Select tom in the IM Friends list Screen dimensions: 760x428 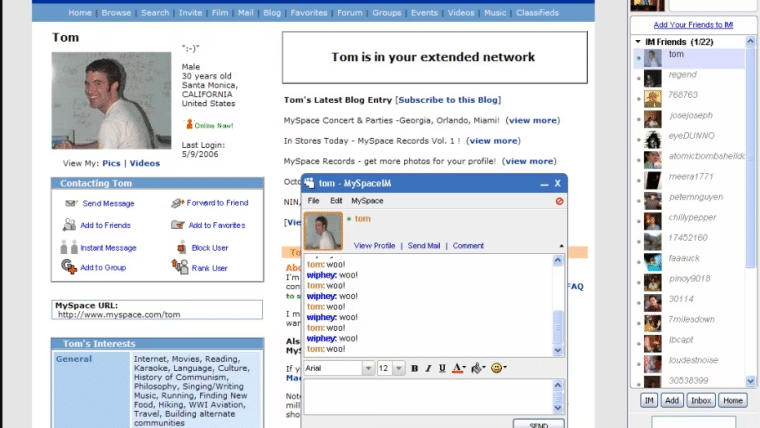coord(689,58)
